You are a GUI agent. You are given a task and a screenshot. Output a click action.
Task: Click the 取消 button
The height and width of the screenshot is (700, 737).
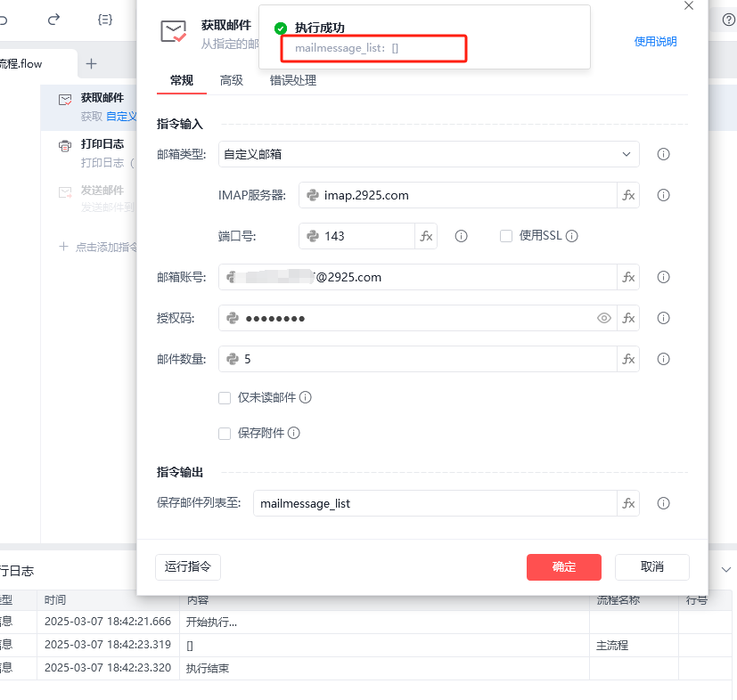(652, 567)
